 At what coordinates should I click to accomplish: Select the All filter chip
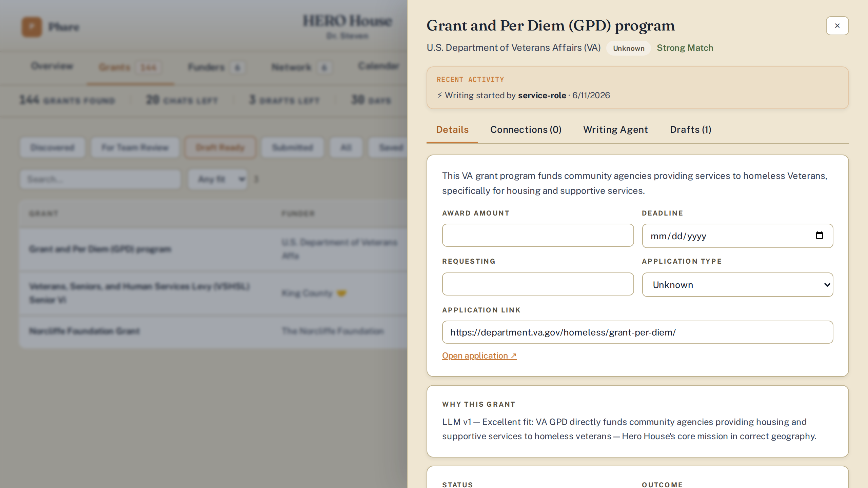point(346,147)
